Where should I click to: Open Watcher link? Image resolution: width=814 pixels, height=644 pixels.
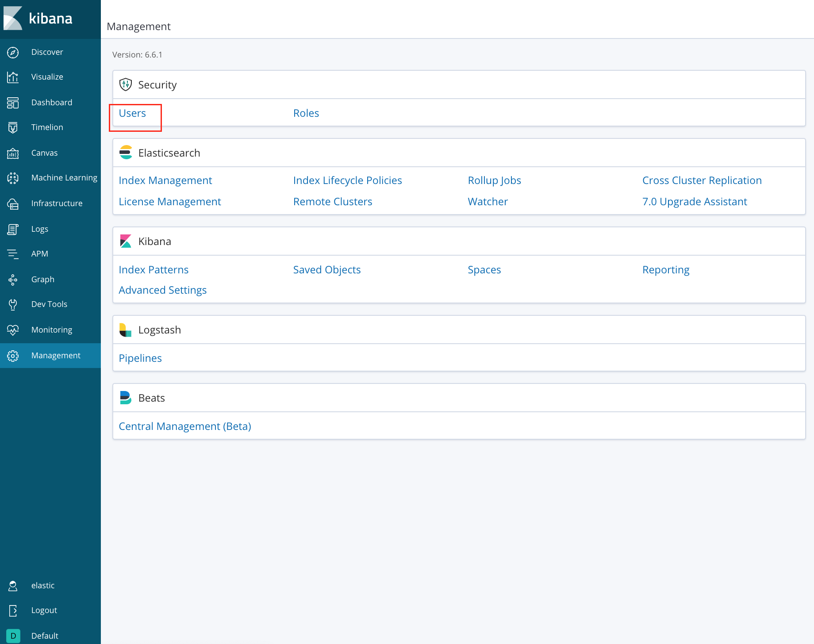pyautogui.click(x=488, y=202)
